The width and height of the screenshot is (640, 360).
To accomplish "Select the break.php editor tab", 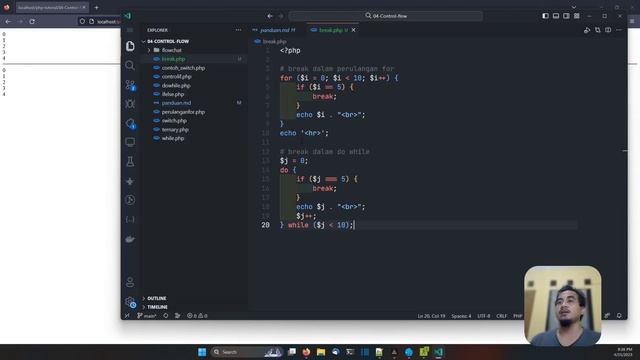I will pyautogui.click(x=331, y=30).
